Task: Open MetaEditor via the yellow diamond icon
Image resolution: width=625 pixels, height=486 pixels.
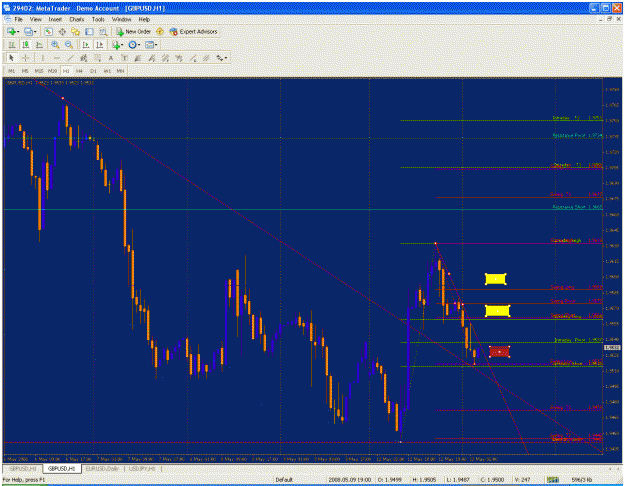Action: [160, 31]
